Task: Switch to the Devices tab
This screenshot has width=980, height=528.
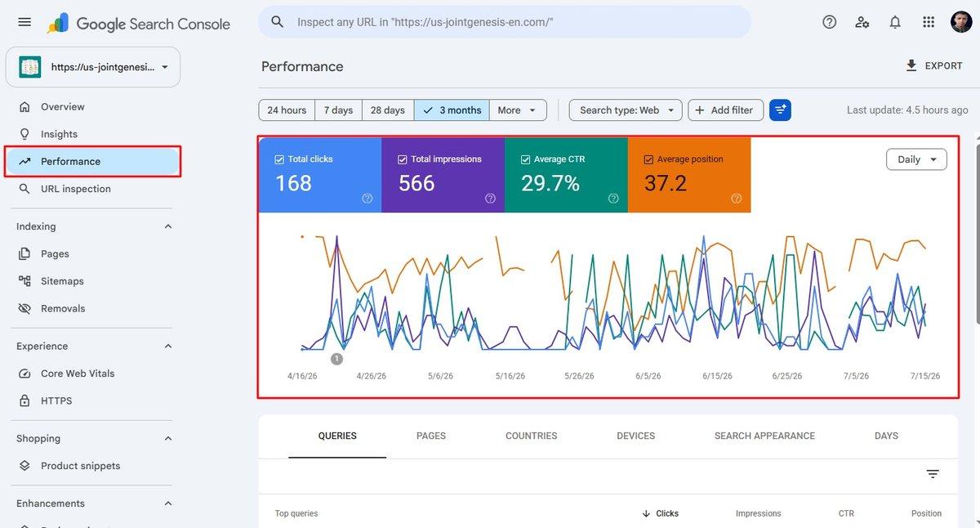Action: (636, 436)
